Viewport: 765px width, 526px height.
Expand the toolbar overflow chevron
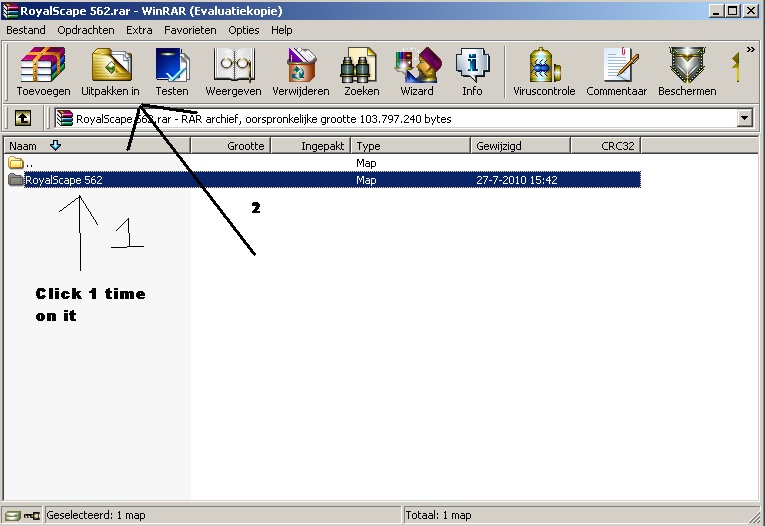click(750, 50)
